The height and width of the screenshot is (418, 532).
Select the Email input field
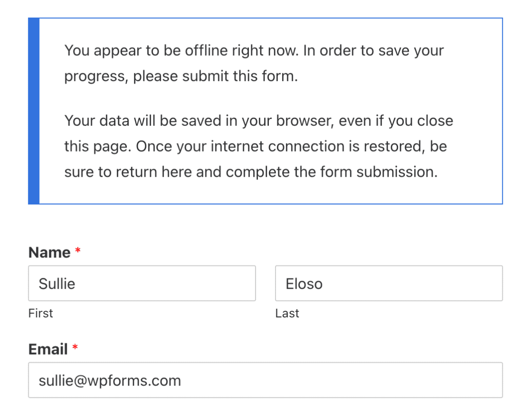(x=266, y=380)
